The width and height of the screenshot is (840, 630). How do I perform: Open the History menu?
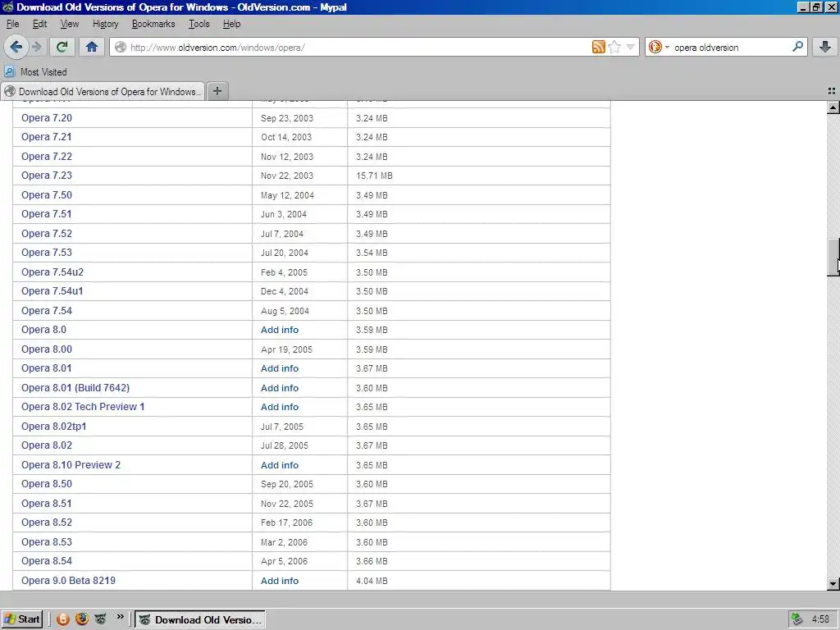pos(105,24)
